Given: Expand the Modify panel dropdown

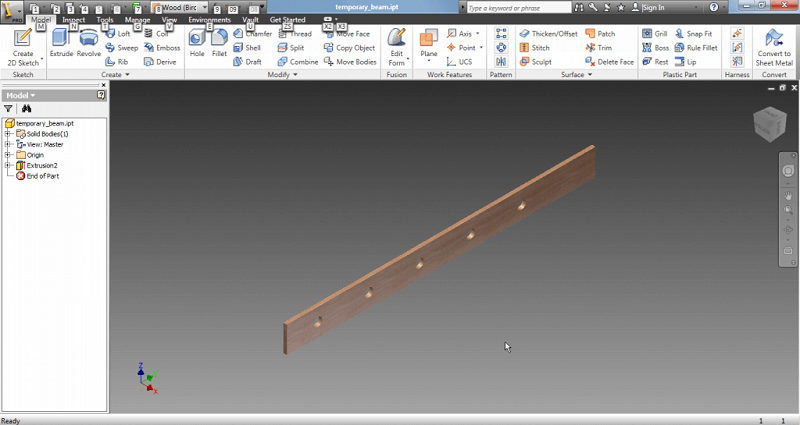Looking at the screenshot, I should [x=282, y=74].
